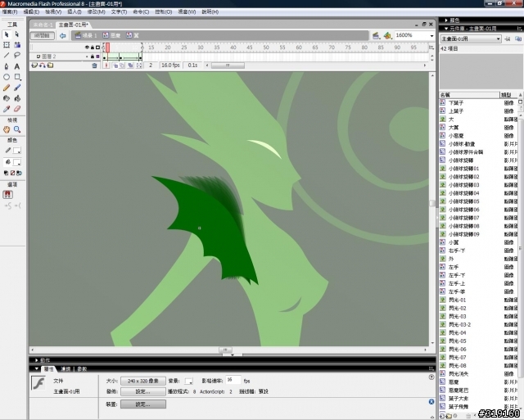Screen dimensions: 524x420
Task: Toggle visibility dot of layer 圖層 2
Action: pos(88,56)
